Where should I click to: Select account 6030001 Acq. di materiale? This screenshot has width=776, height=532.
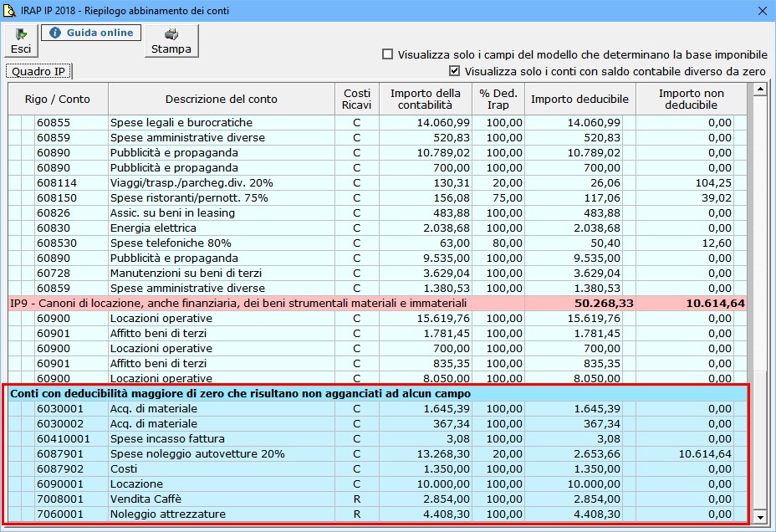click(x=377, y=409)
